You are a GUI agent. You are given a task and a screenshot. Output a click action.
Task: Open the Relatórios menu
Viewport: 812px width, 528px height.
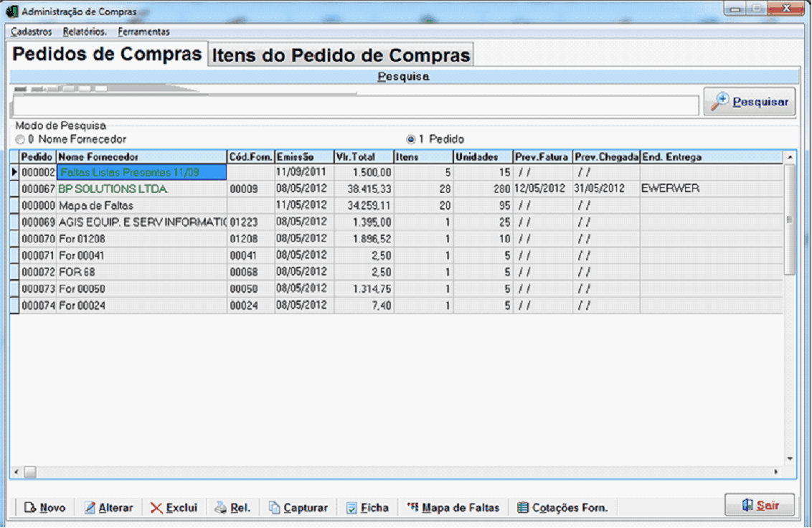(x=85, y=32)
